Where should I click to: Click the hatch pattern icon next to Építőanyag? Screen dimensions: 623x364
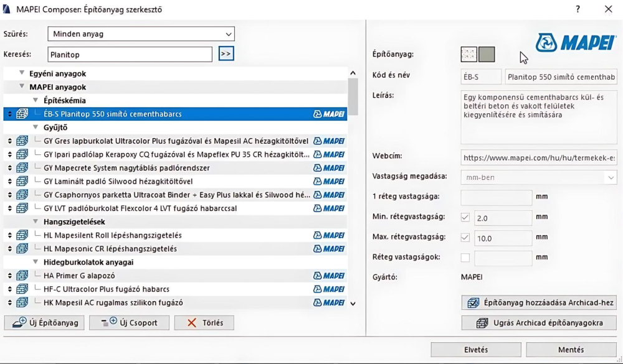click(x=468, y=54)
